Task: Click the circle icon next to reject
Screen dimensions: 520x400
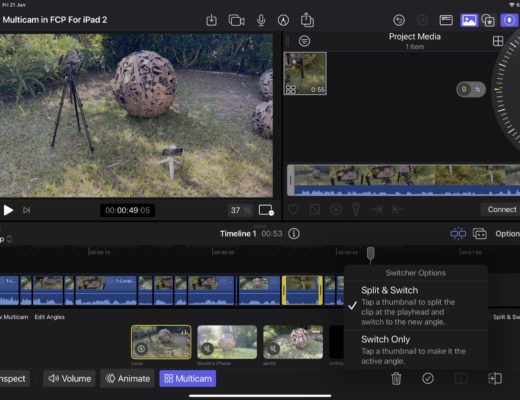Action: tap(336, 210)
